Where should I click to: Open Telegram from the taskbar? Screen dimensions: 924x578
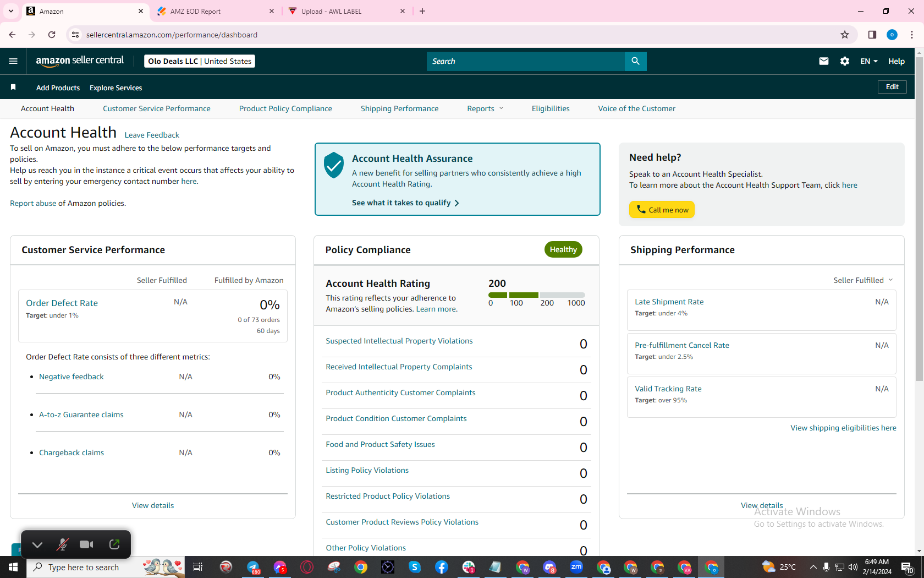point(253,567)
